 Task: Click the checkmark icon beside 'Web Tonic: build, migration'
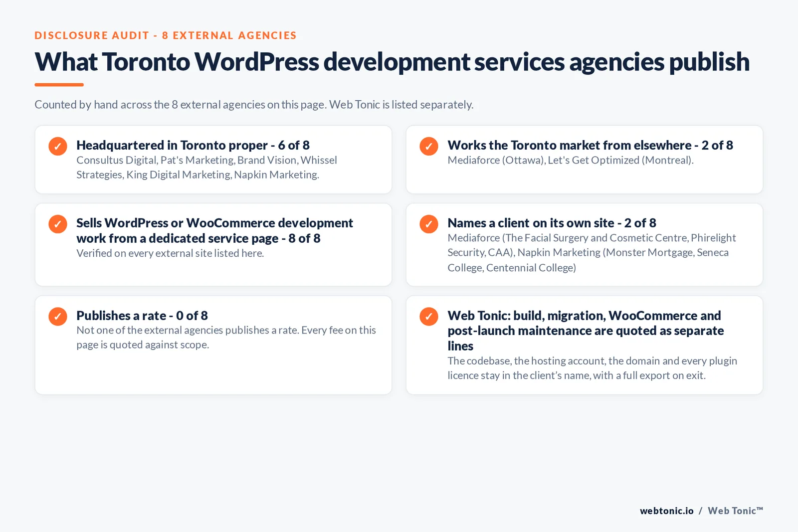tap(429, 316)
